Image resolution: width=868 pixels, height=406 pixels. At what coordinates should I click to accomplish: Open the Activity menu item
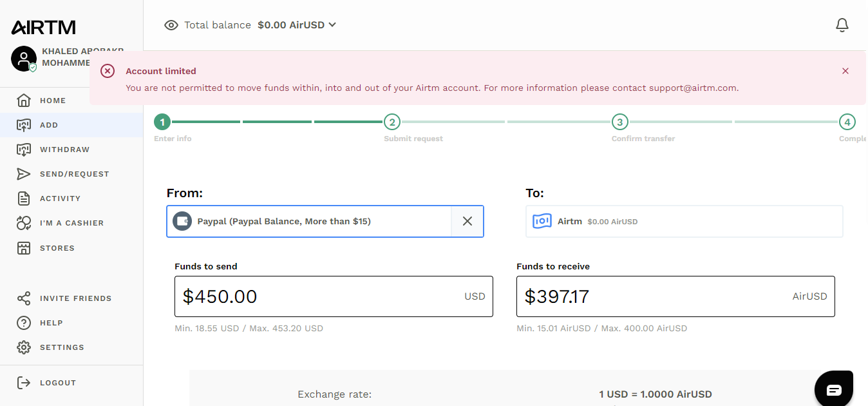pos(71,198)
